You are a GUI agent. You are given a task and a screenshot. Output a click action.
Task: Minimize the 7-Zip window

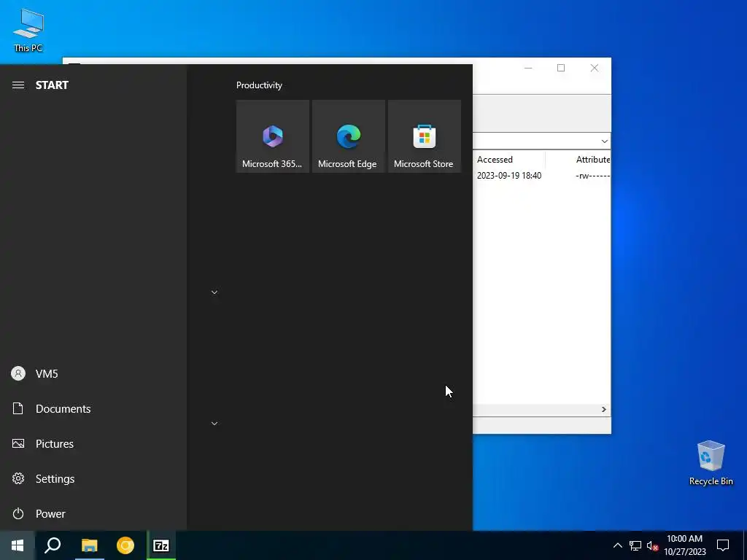(x=528, y=68)
